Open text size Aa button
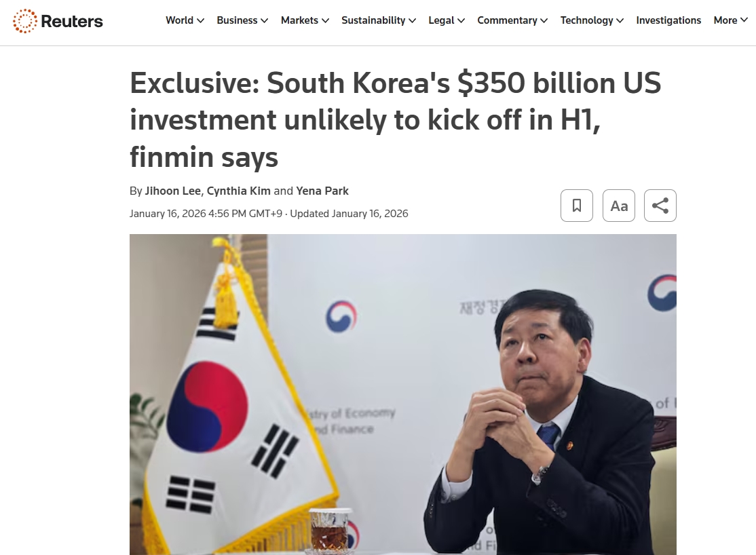The image size is (756, 555). point(619,206)
